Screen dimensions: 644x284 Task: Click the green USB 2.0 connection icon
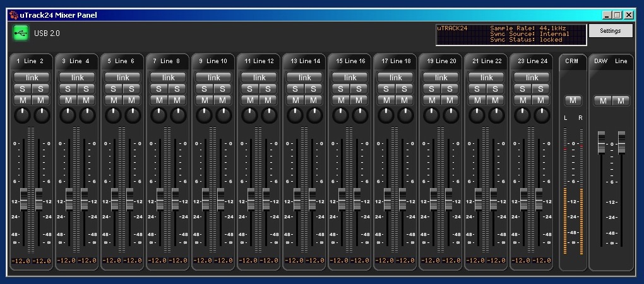click(x=21, y=32)
